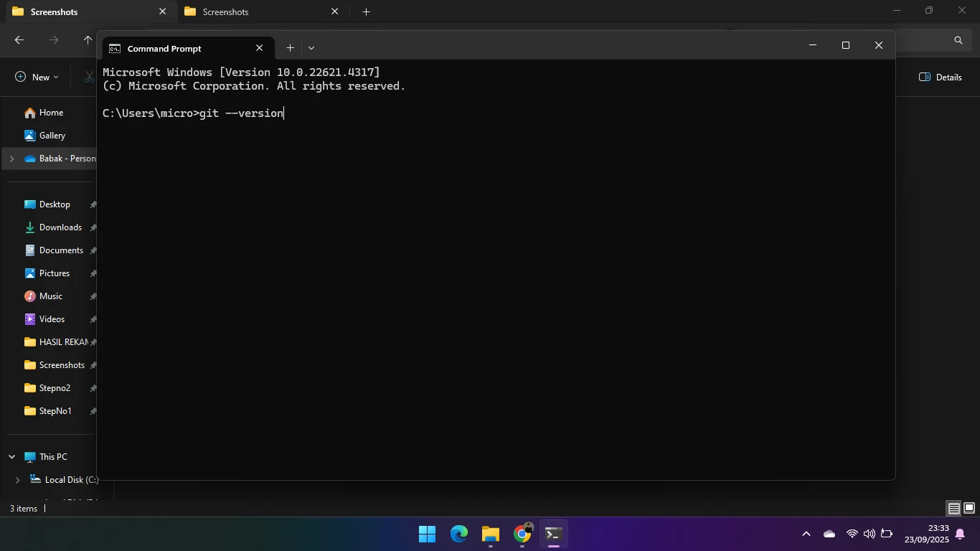Open Microsoft Edge from taskbar
980x551 pixels.
pos(459,534)
